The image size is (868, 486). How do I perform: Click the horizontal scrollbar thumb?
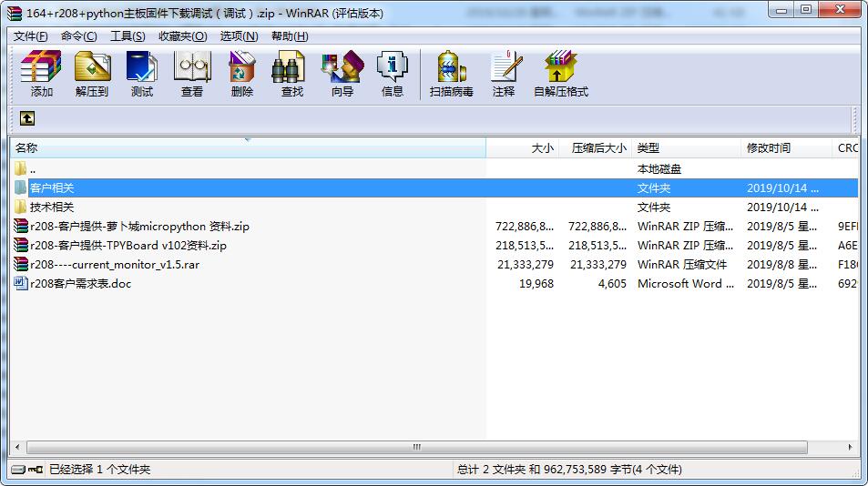(x=417, y=447)
